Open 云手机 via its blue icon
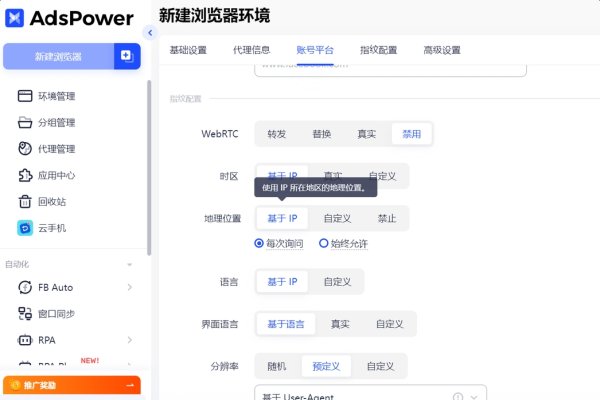Viewport: 600px width, 400px height. 25,228
